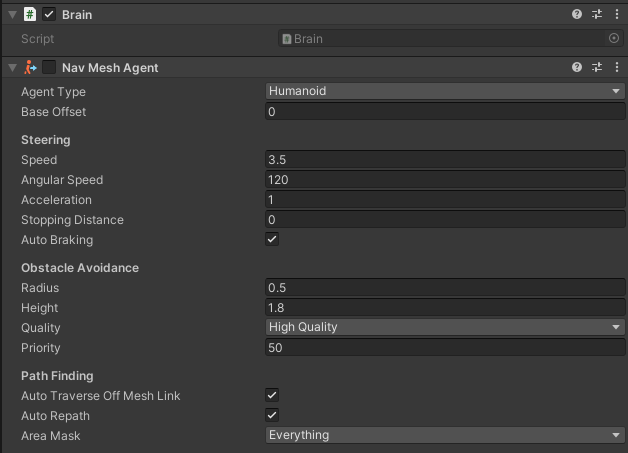Screen dimensions: 628x453
Task: Click the Angular Speed value field
Action: (x=445, y=179)
